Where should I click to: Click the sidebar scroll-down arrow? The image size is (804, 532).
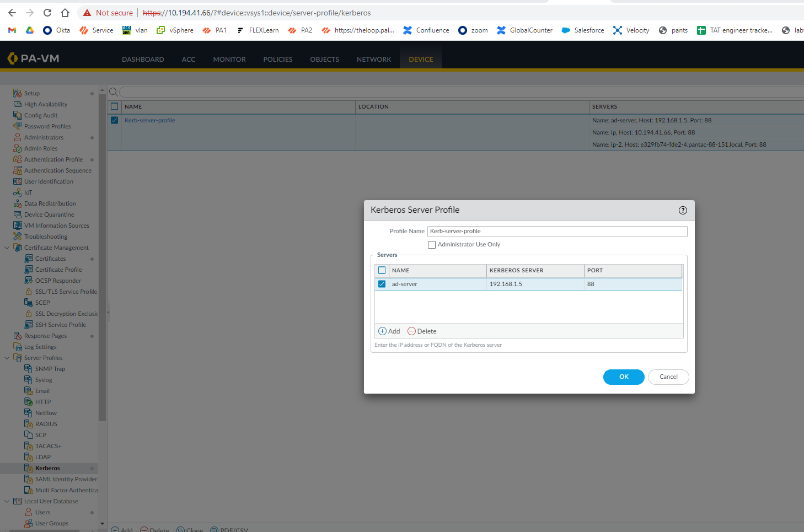point(102,524)
